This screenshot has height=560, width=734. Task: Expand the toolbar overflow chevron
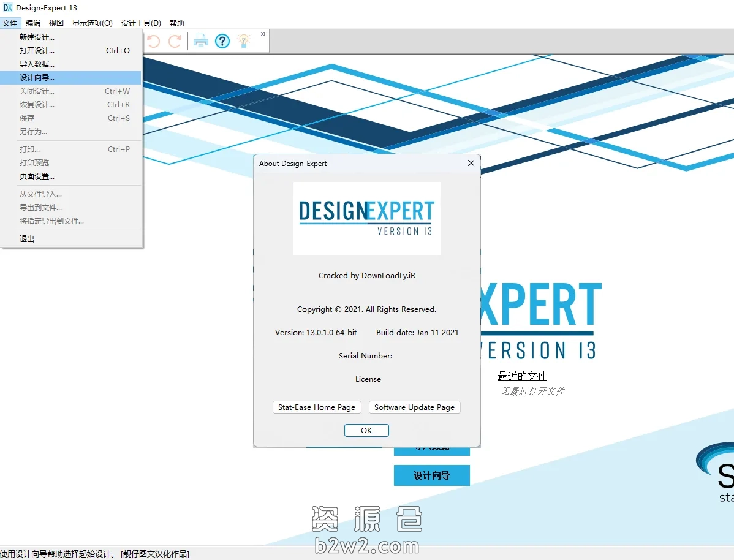pyautogui.click(x=263, y=34)
